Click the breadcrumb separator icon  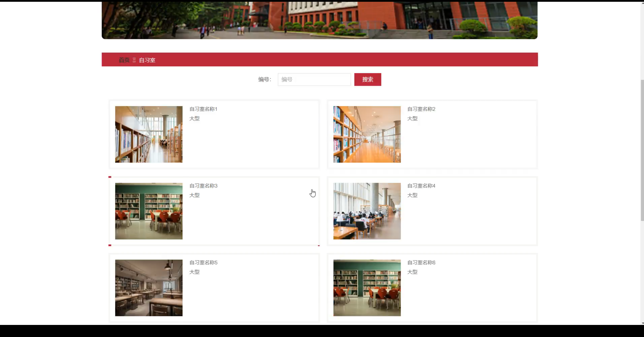134,60
